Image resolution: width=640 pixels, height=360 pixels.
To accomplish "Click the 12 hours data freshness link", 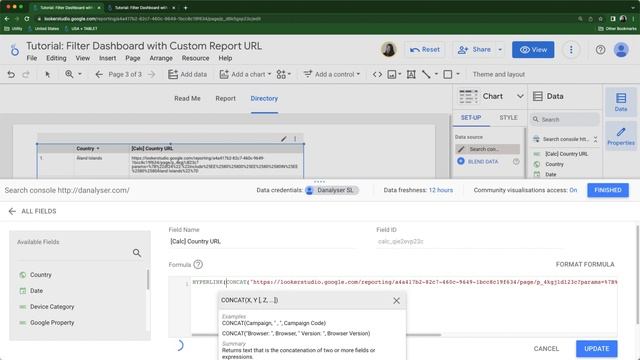I will click(x=441, y=190).
